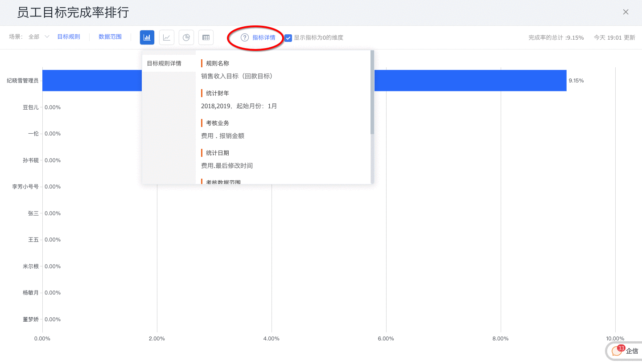Click the 8.00% x-axis tick label
The width and height of the screenshot is (642, 364).
point(501,339)
